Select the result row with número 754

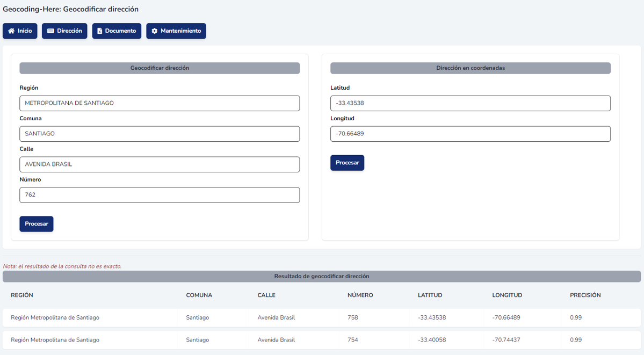pyautogui.click(x=321, y=340)
